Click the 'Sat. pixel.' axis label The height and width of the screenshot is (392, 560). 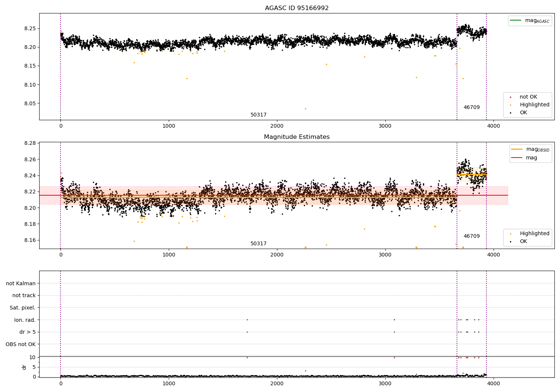(x=23, y=308)
